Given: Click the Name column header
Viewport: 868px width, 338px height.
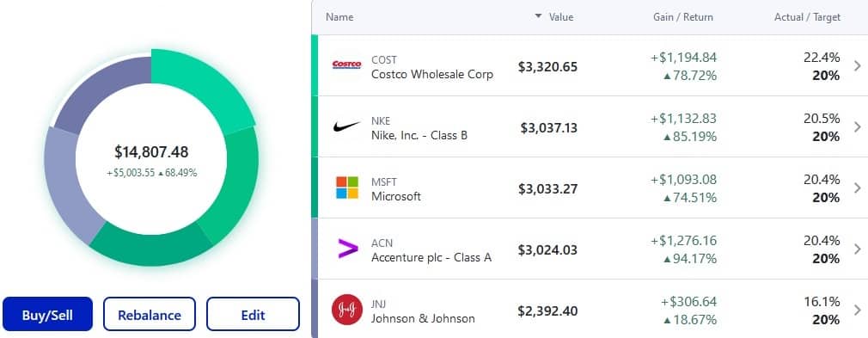Looking at the screenshot, I should pos(339,17).
